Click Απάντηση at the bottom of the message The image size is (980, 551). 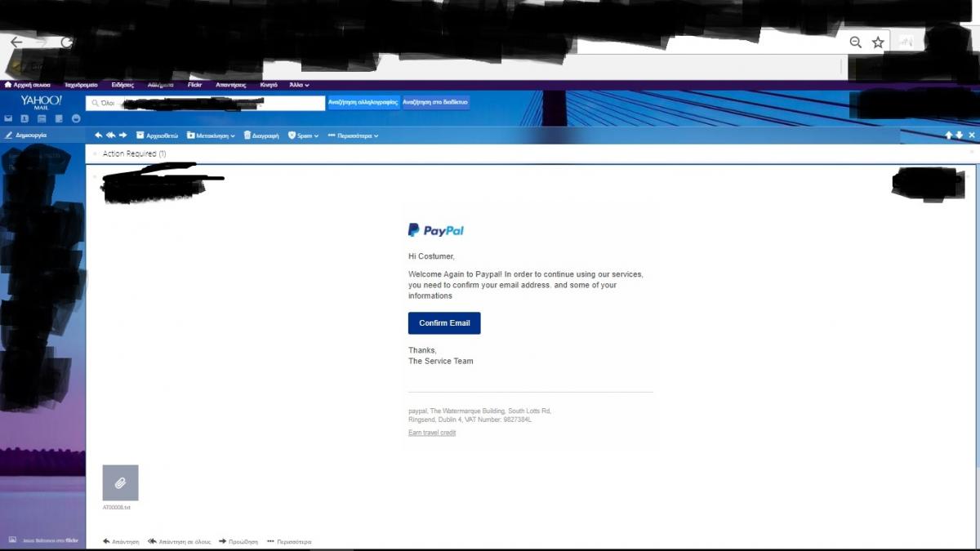121,541
